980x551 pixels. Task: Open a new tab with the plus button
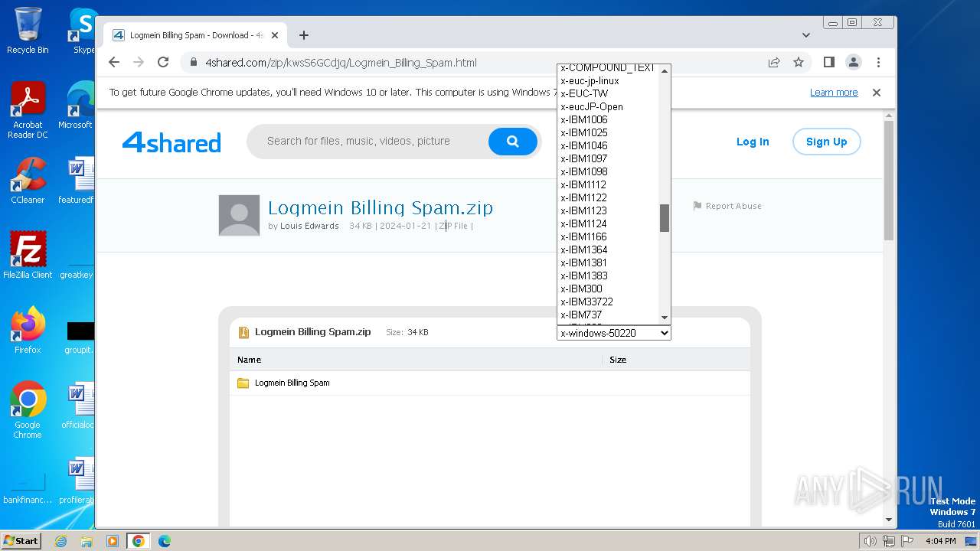[x=304, y=35]
